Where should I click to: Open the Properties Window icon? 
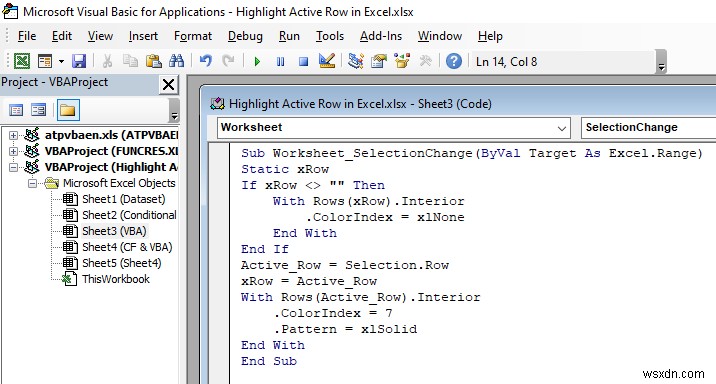[x=379, y=61]
